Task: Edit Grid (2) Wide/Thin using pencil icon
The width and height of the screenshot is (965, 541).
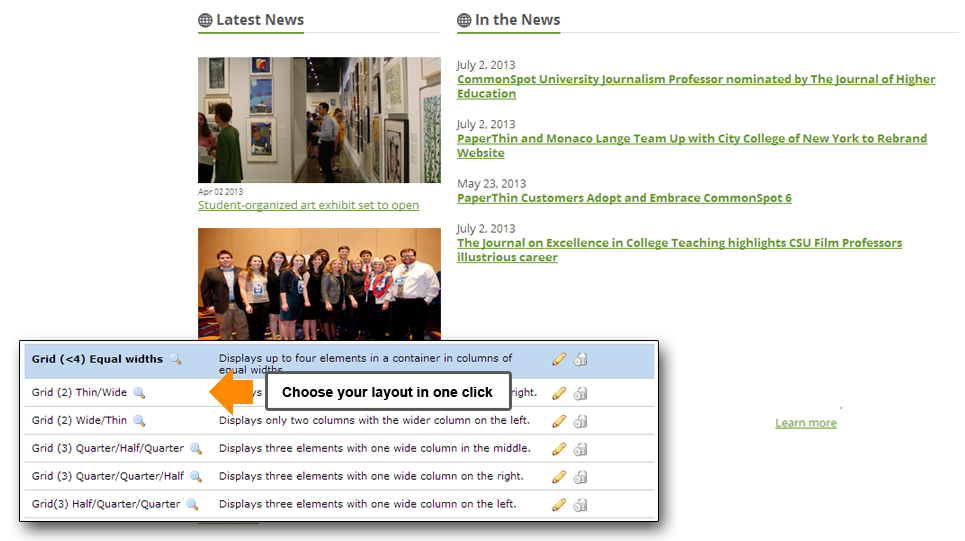Action: tap(559, 421)
